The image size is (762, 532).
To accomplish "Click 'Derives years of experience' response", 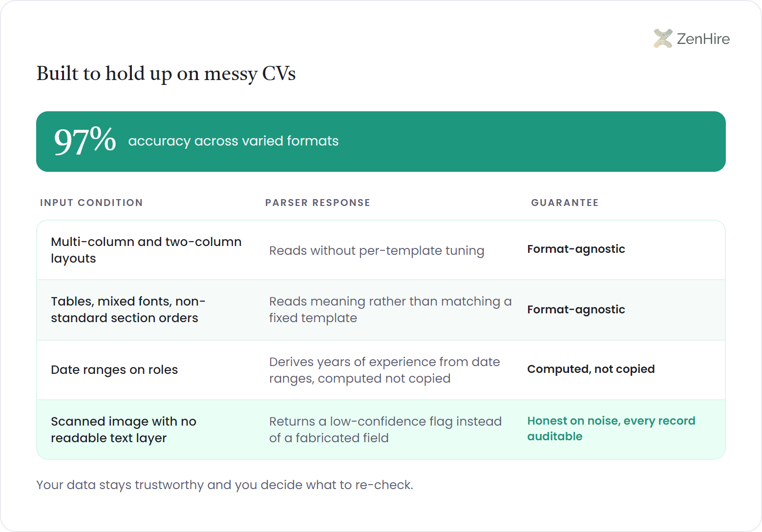I will pyautogui.click(x=384, y=370).
